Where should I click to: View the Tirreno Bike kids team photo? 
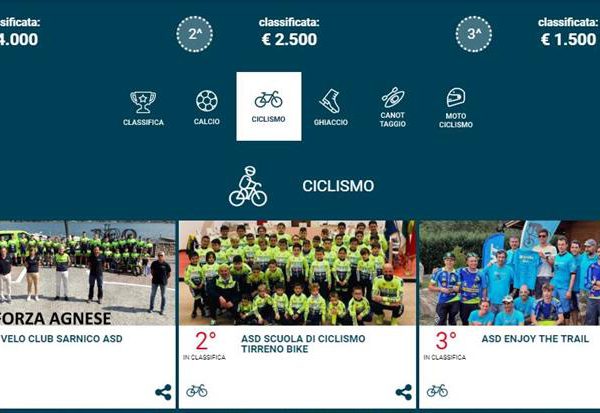297,273
